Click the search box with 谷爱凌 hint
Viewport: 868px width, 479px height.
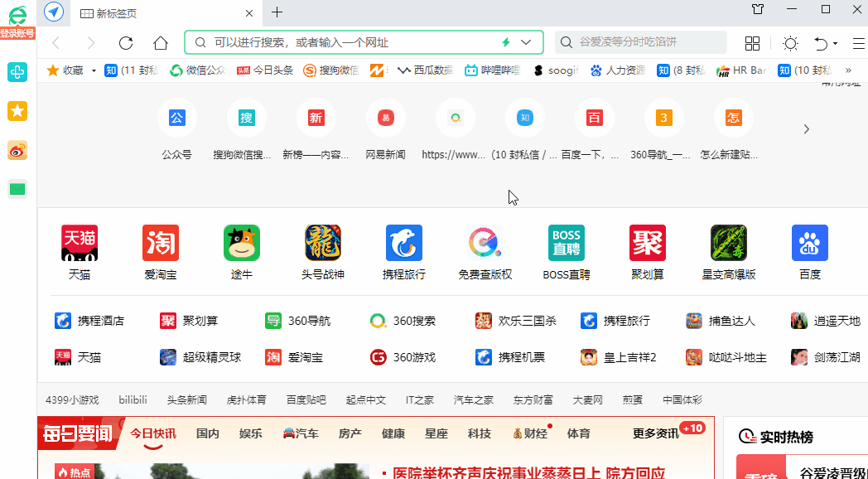[x=641, y=42]
